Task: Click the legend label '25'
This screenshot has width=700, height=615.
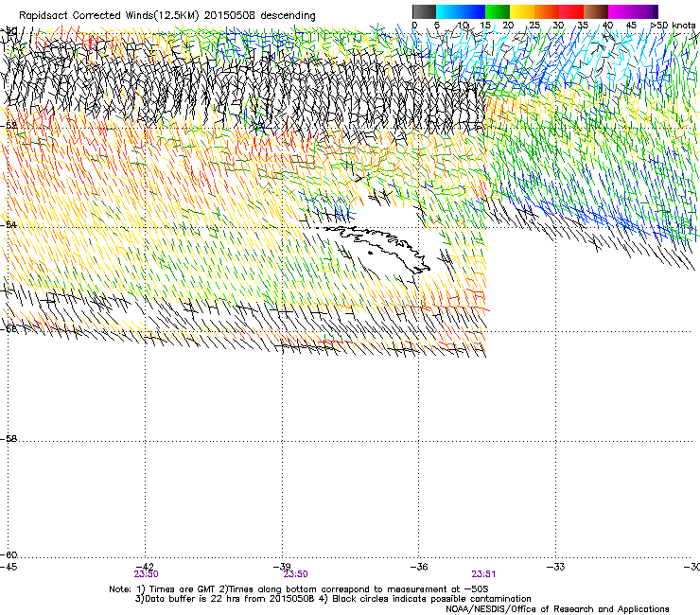Action: coord(534,25)
